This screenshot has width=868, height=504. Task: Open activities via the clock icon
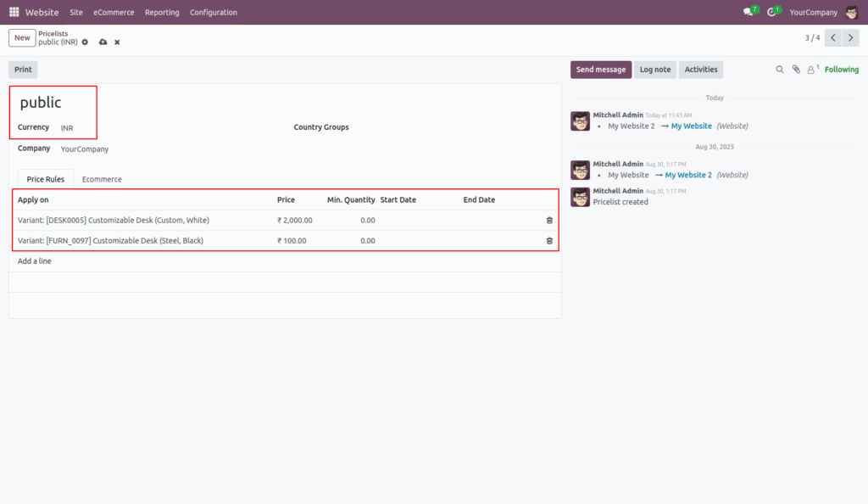[x=771, y=12]
